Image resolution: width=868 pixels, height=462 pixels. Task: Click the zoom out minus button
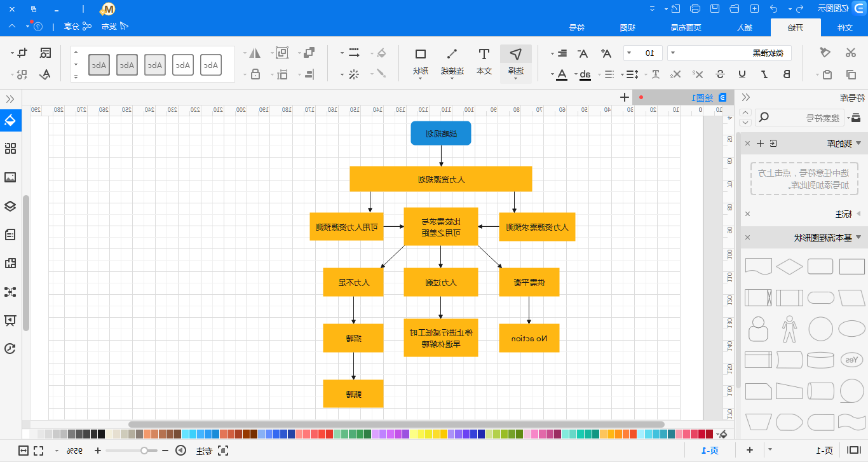click(165, 451)
